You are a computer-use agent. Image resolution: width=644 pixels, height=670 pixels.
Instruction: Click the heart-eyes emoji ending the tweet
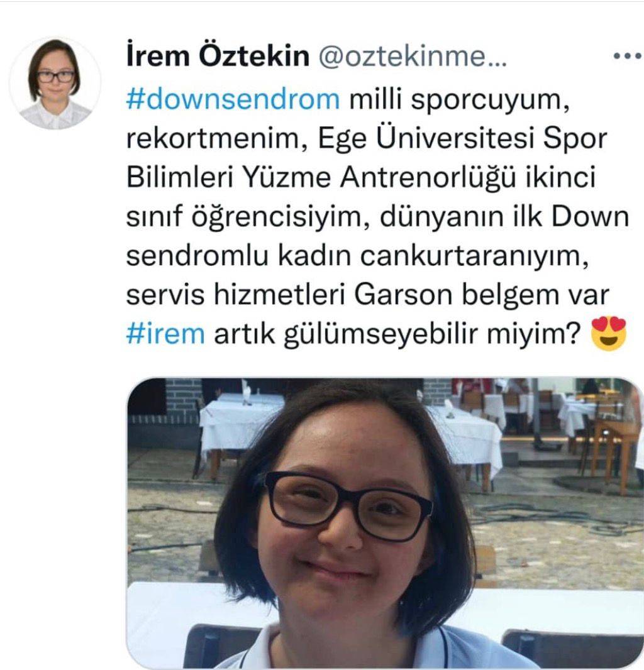coord(609,334)
